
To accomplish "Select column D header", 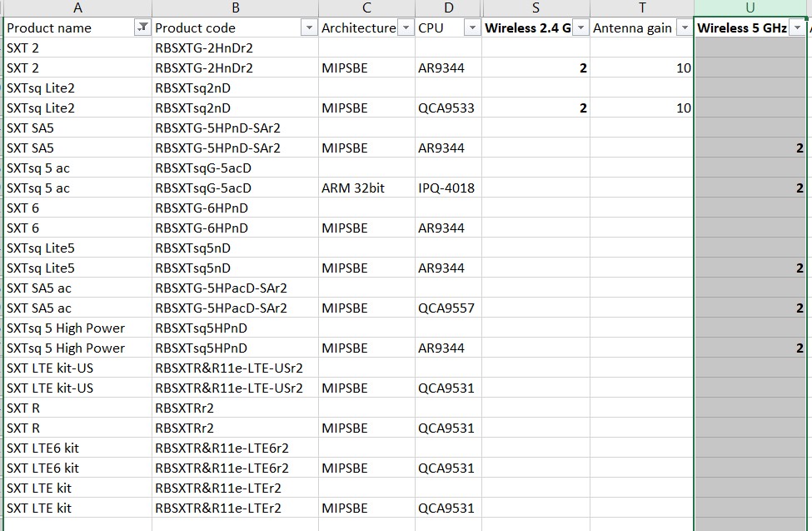I will click(448, 8).
